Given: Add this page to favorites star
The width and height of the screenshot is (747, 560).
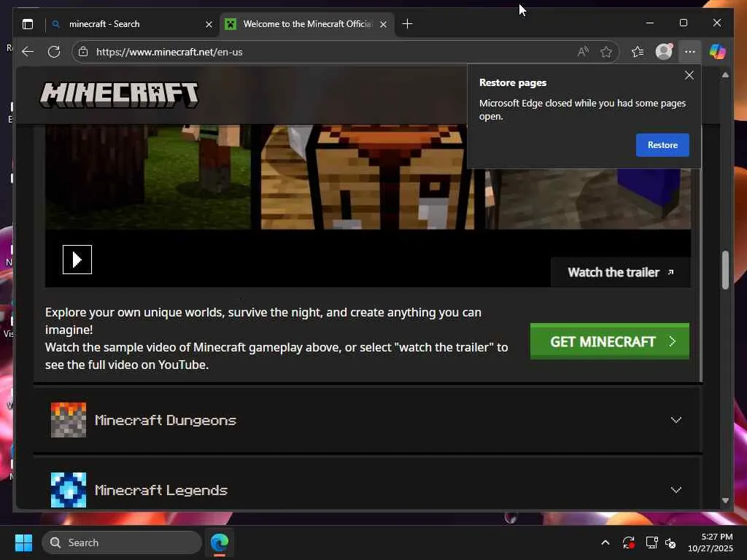Looking at the screenshot, I should pos(606,52).
